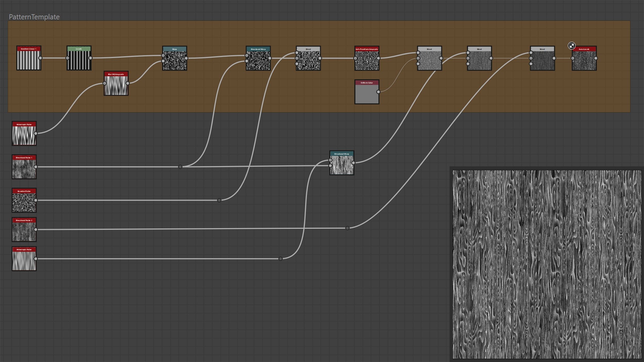Select the final Blend node before Auto Levels
644x362 pixels.
click(x=542, y=59)
